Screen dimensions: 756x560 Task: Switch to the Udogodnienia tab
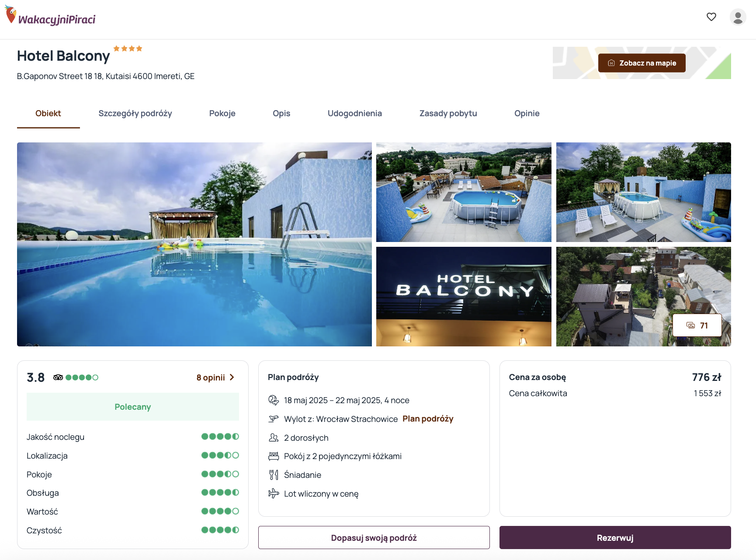point(355,114)
